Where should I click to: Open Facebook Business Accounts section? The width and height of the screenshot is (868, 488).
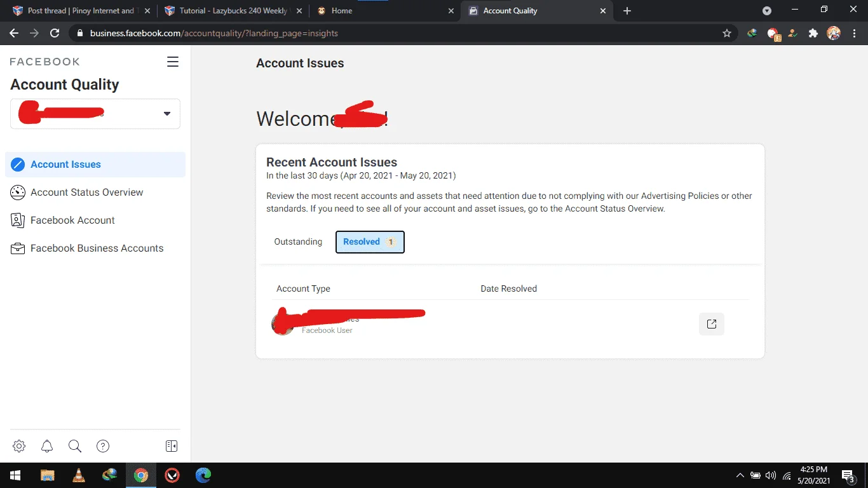point(95,248)
